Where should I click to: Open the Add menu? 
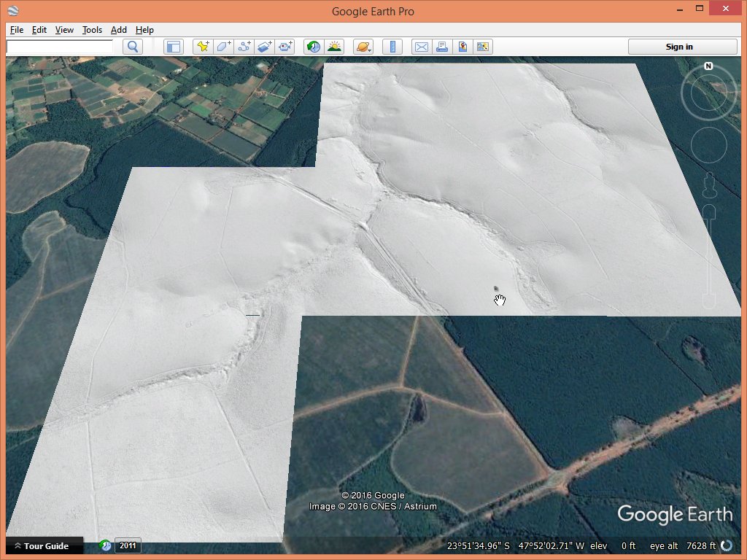pyautogui.click(x=118, y=30)
